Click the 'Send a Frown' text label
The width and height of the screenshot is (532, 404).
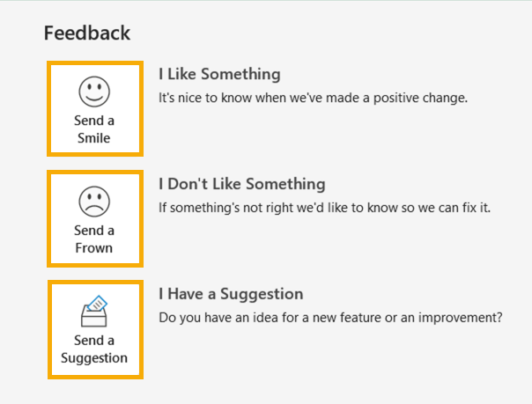point(94,239)
